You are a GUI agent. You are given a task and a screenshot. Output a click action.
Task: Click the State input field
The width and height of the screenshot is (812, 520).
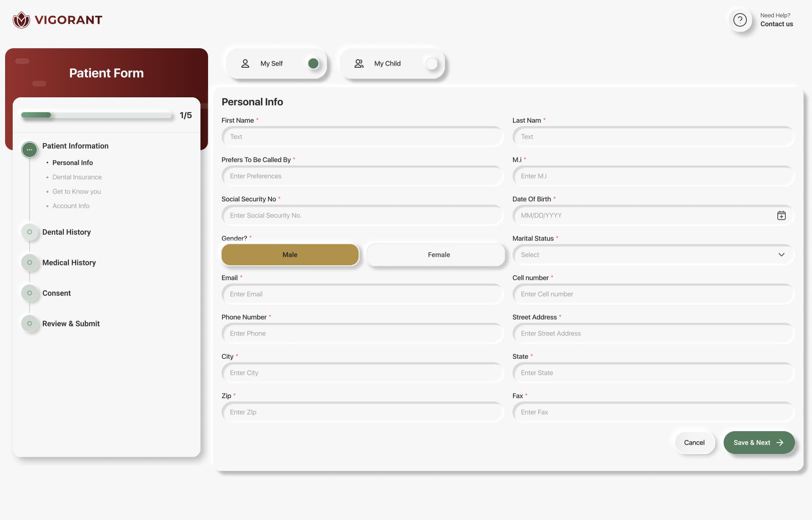pyautogui.click(x=653, y=372)
